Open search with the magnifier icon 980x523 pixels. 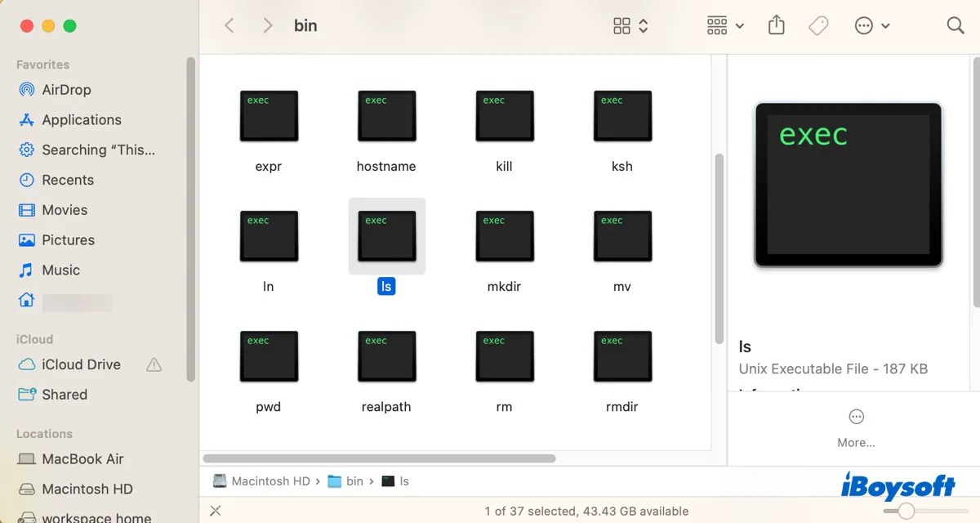[x=955, y=25]
